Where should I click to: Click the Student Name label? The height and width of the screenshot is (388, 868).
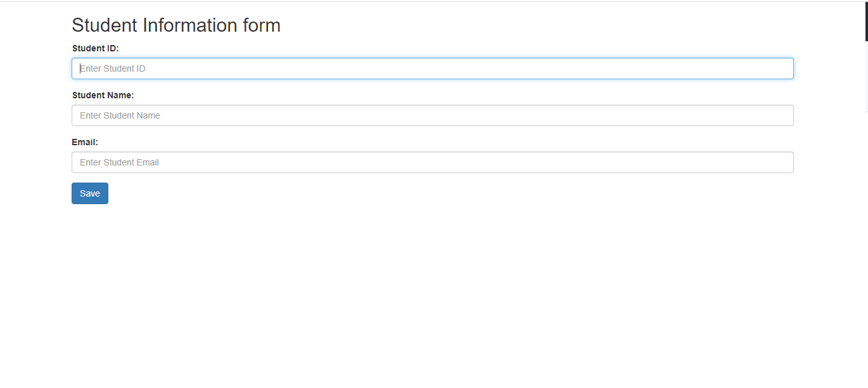(x=103, y=94)
